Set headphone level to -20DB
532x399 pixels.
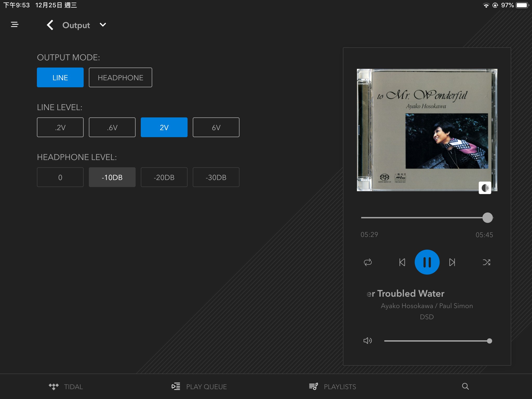164,177
